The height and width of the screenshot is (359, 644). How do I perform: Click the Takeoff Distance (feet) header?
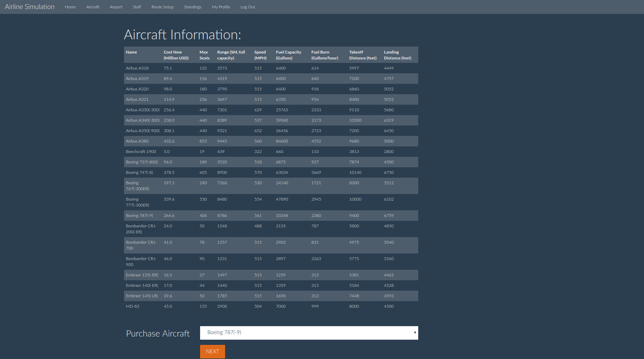coord(363,55)
